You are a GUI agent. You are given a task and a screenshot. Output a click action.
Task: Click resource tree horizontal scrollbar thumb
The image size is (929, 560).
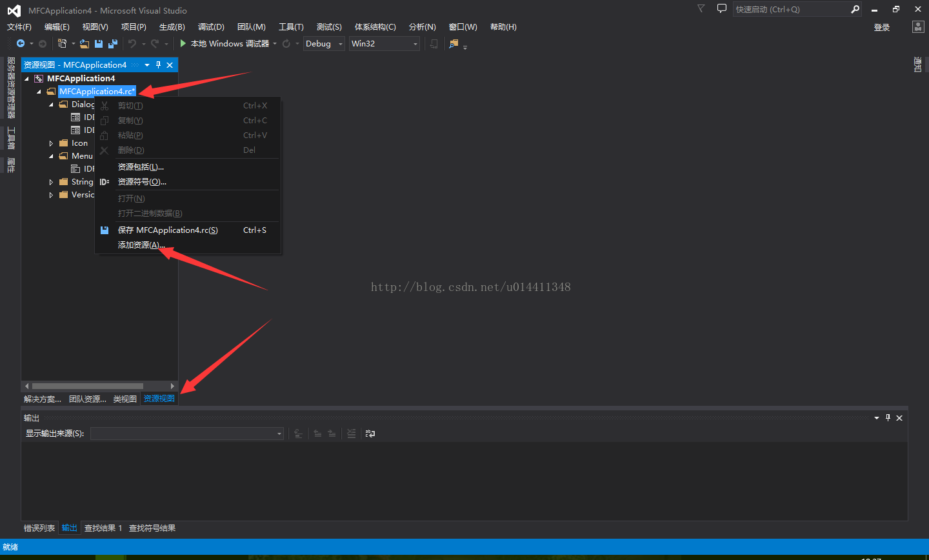88,386
